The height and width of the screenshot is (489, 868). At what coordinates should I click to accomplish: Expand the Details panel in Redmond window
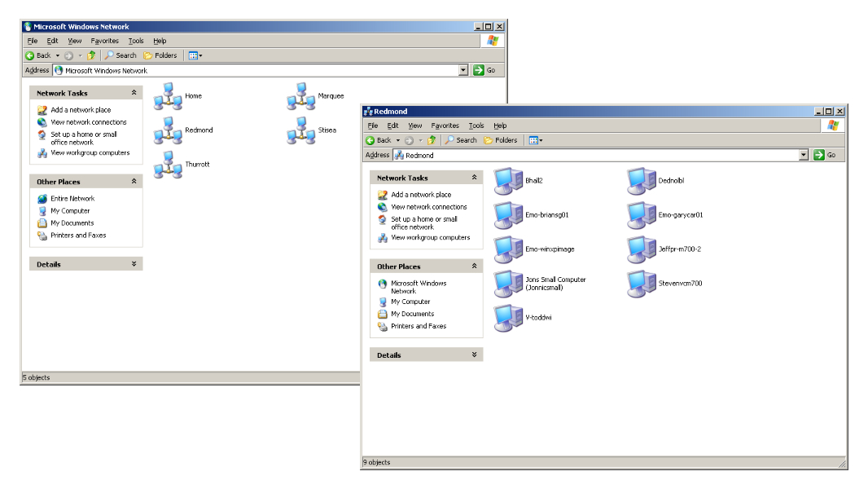click(474, 355)
